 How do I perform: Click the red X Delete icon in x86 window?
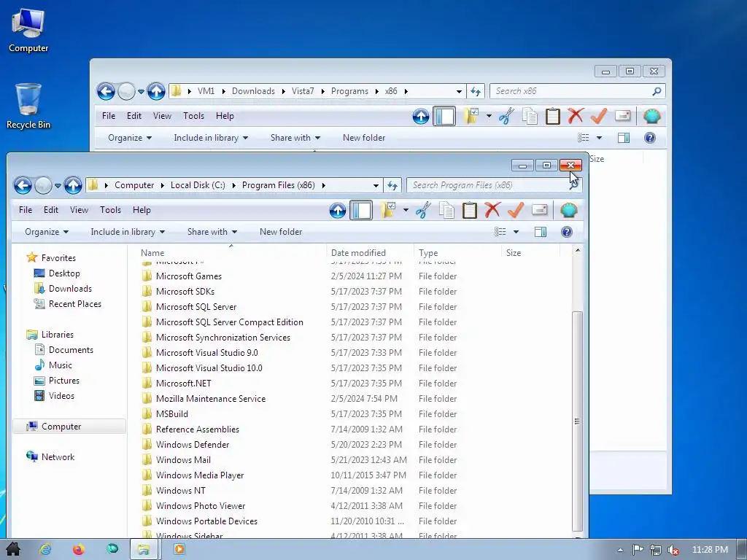click(x=576, y=116)
